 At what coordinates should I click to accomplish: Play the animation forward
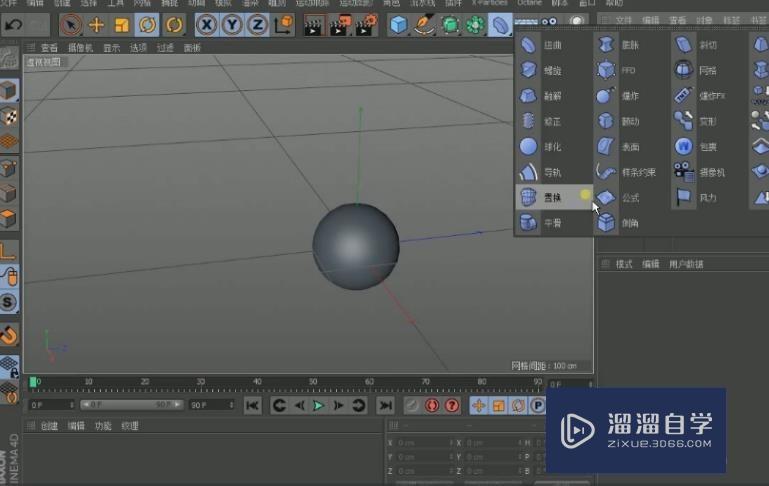click(318, 405)
